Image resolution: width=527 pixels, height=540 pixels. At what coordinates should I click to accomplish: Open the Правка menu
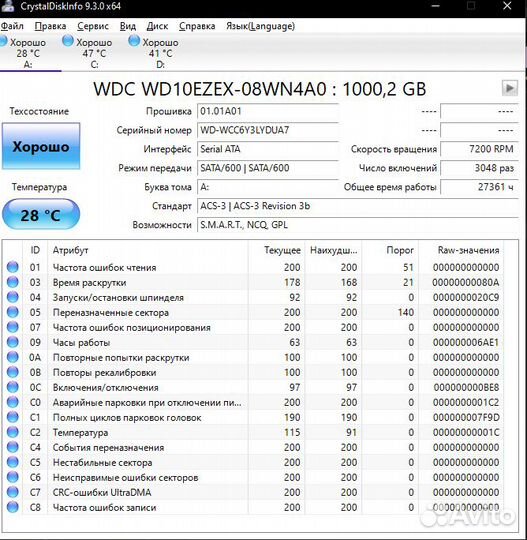coord(50,26)
